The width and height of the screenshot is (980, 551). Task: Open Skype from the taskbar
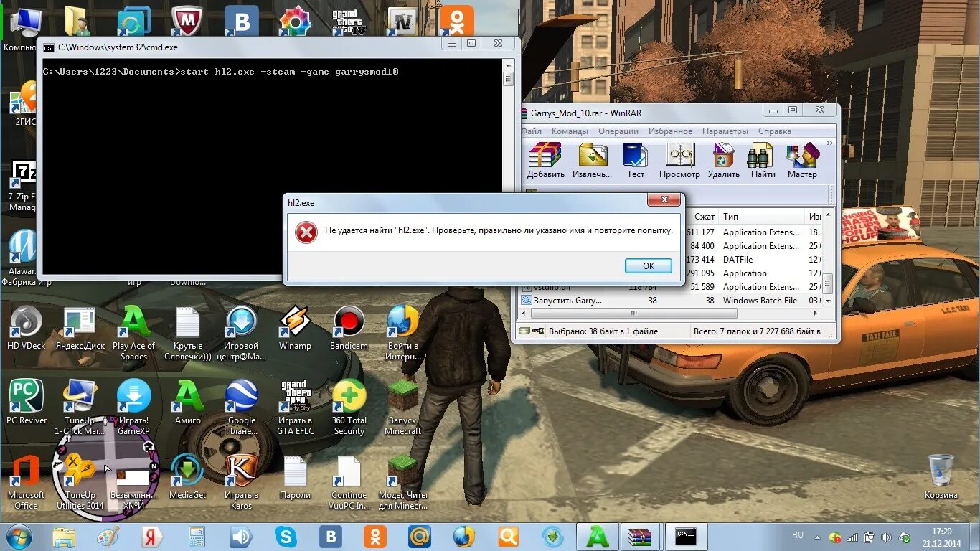click(286, 537)
